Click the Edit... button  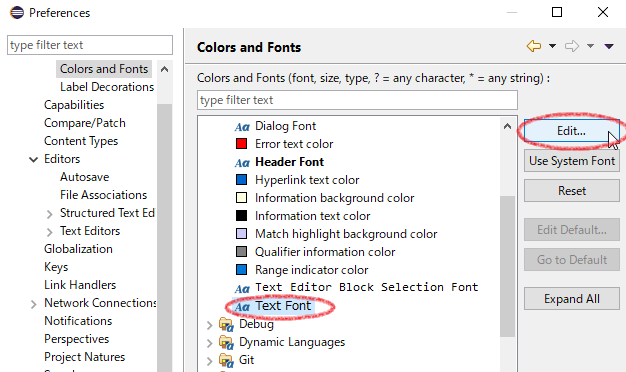572,131
